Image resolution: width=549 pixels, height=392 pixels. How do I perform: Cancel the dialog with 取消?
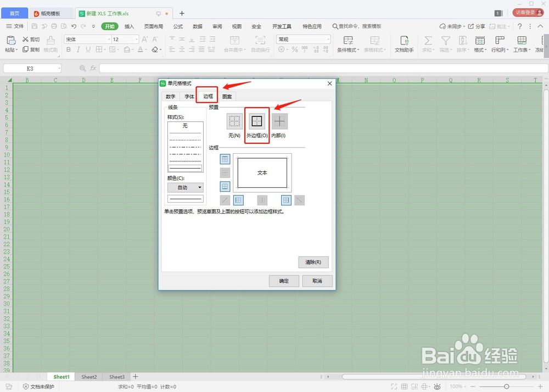[x=317, y=281]
